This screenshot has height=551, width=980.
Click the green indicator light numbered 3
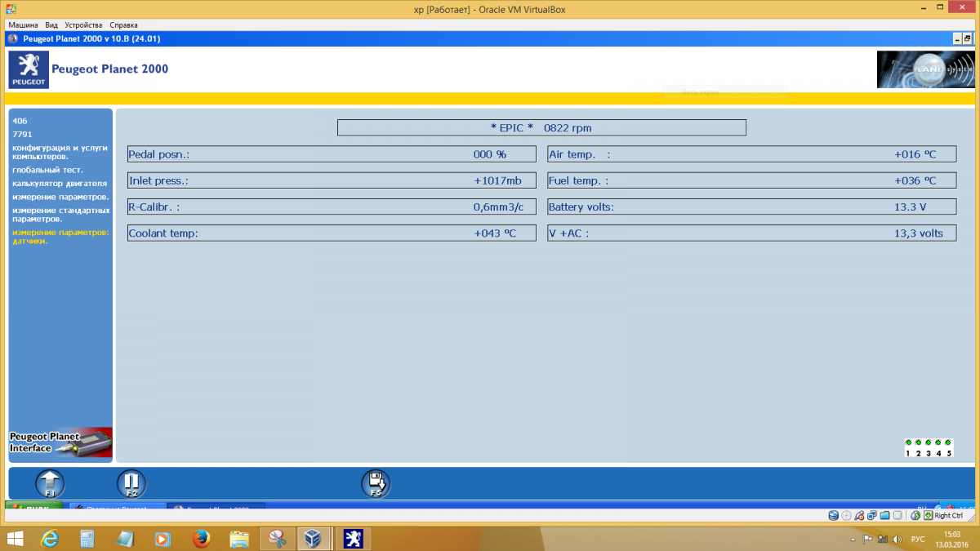(x=929, y=443)
